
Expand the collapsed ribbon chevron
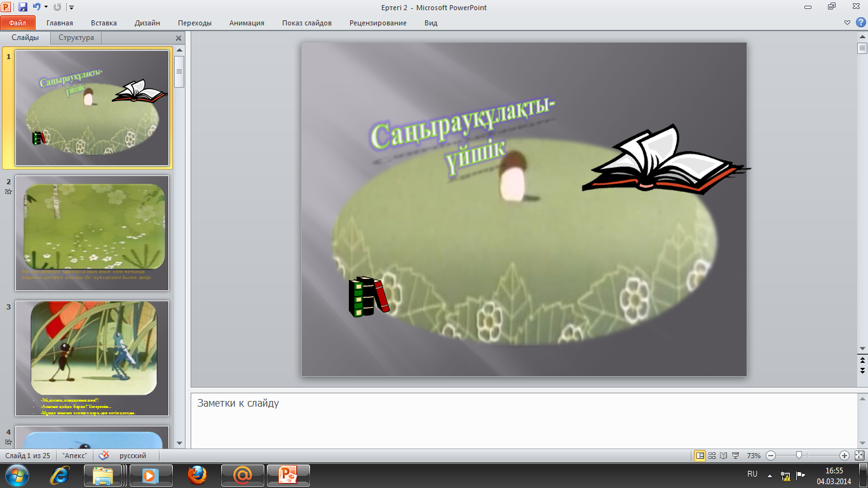(x=847, y=22)
